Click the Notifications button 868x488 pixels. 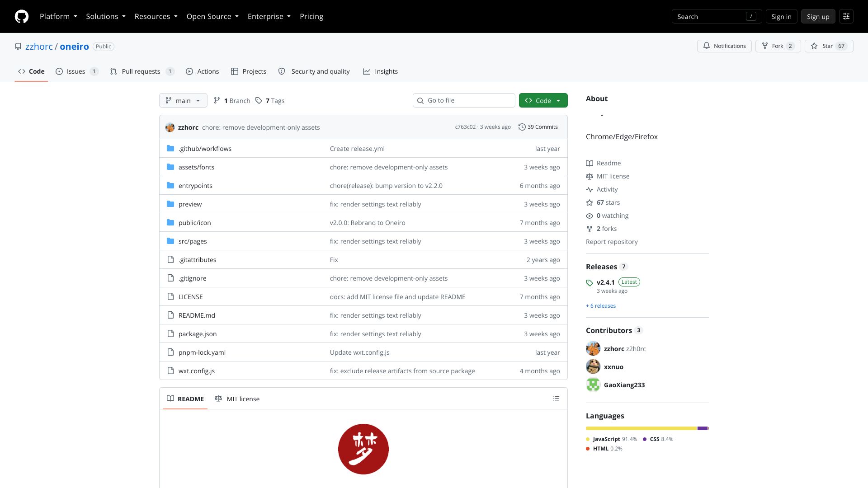[724, 46]
